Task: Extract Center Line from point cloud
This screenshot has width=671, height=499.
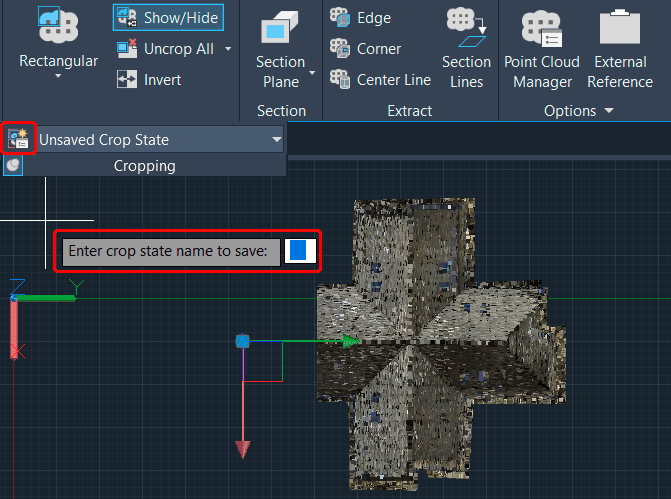Action: coord(380,80)
